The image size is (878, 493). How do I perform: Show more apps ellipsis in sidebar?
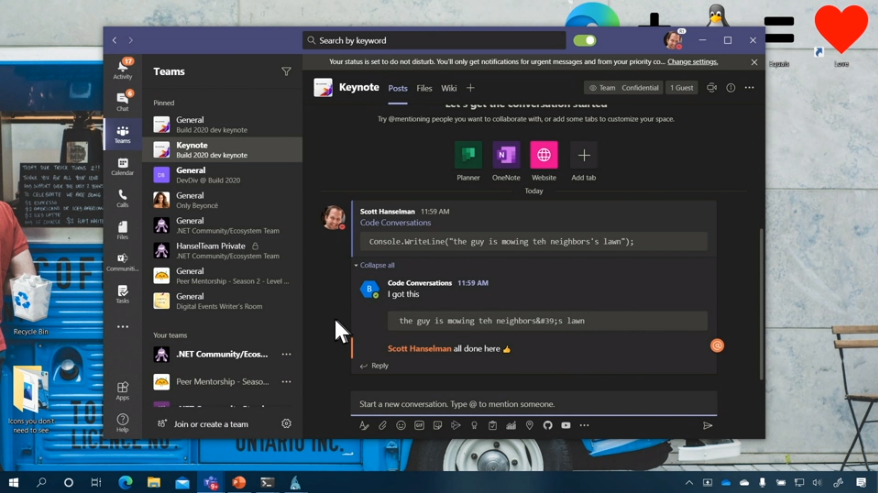click(x=123, y=327)
